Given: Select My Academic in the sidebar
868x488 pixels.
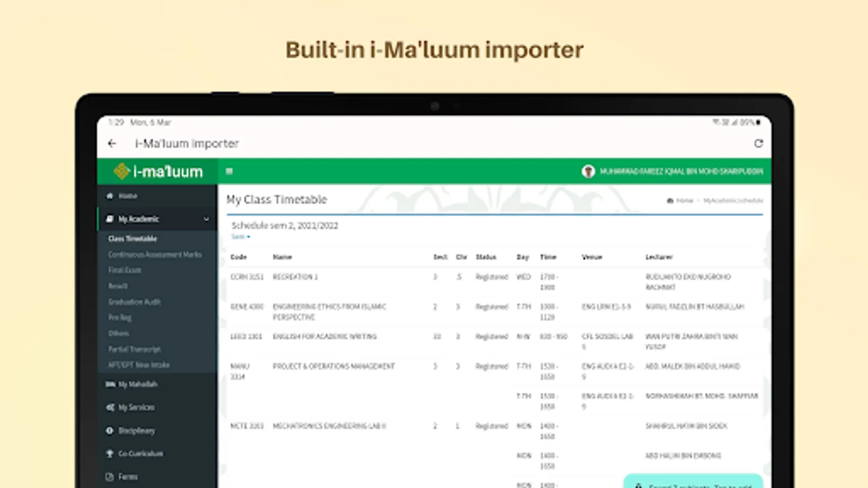Looking at the screenshot, I should [139, 219].
